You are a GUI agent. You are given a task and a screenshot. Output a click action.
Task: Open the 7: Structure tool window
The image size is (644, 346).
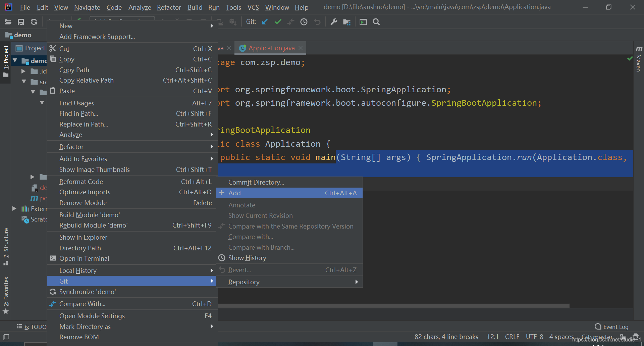pyautogui.click(x=6, y=247)
